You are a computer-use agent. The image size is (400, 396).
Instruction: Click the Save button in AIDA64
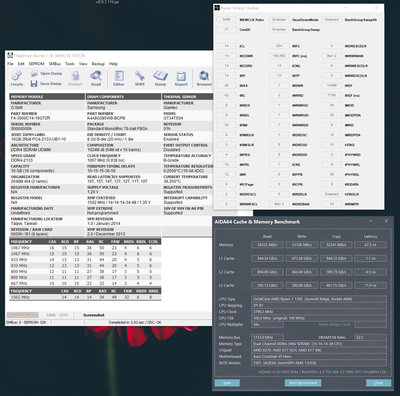click(x=227, y=383)
